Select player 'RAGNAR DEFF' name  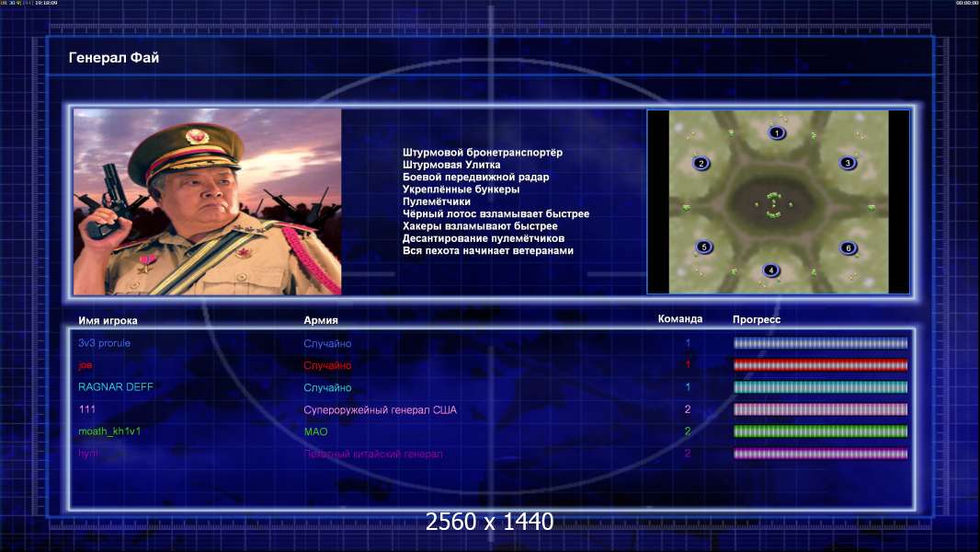point(116,387)
